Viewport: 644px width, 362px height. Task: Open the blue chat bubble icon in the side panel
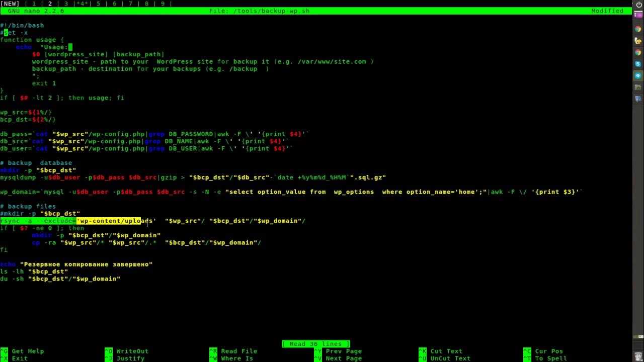click(638, 75)
